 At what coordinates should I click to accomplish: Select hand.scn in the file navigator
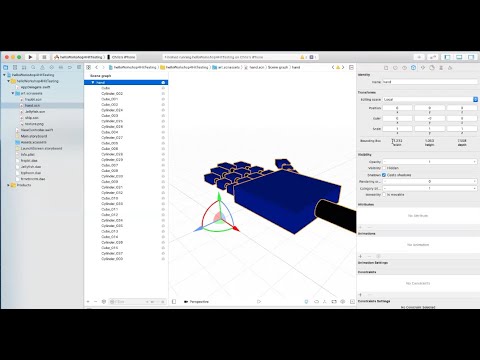pos(32,105)
